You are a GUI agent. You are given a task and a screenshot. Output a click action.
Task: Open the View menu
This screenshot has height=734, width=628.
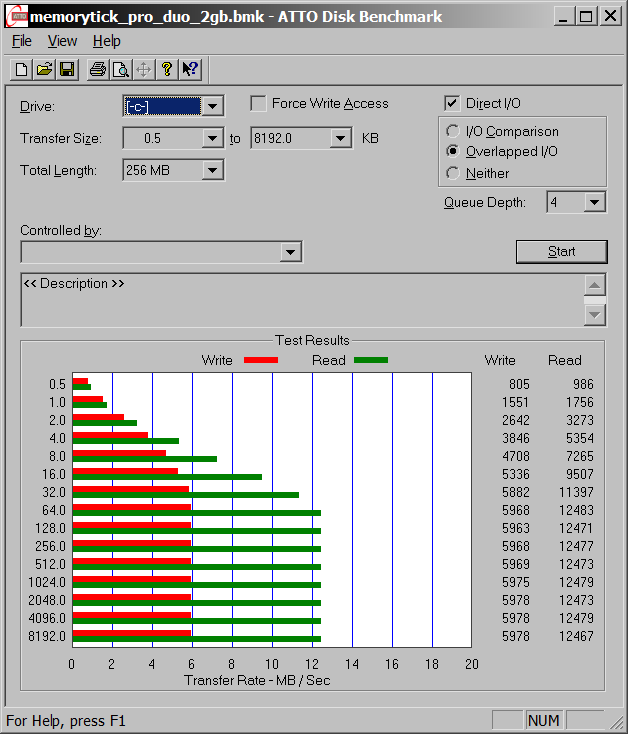pyautogui.click(x=62, y=41)
